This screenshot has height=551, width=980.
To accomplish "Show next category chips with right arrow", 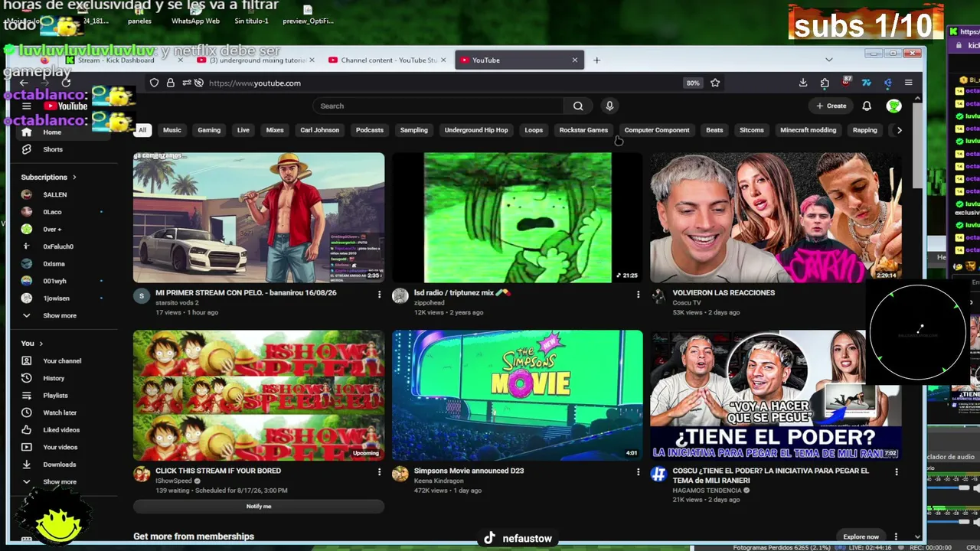I will [x=900, y=130].
